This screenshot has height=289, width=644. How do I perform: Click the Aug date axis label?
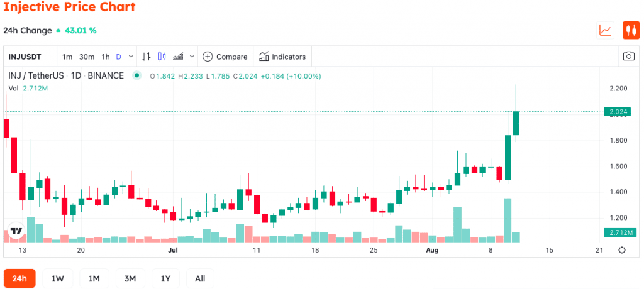(433, 250)
